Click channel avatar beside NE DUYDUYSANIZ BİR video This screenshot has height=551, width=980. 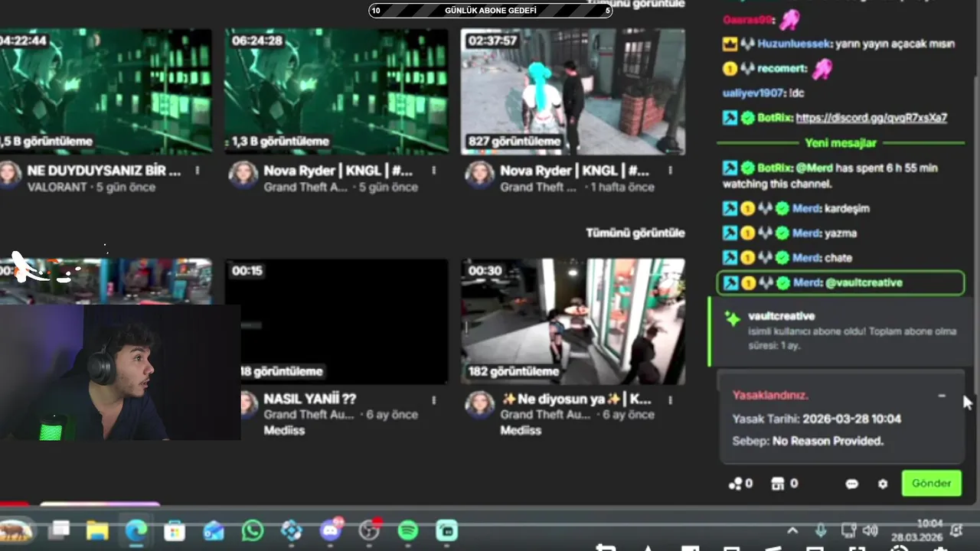(x=8, y=175)
